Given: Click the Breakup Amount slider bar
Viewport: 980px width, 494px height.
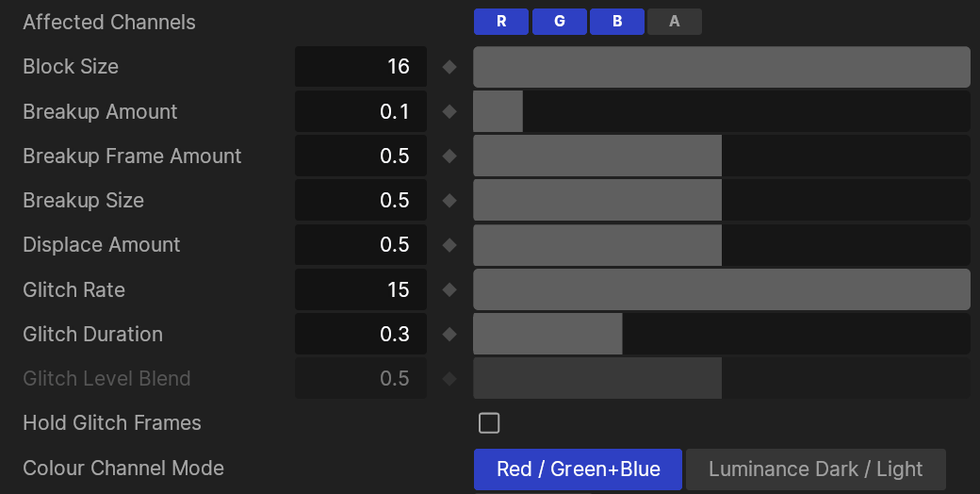Looking at the screenshot, I should 721,111.
